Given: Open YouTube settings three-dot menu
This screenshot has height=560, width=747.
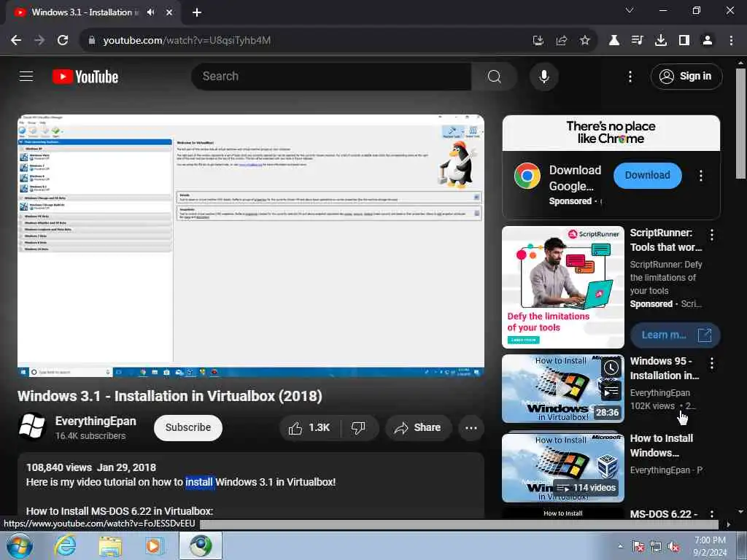Looking at the screenshot, I should click(x=630, y=76).
